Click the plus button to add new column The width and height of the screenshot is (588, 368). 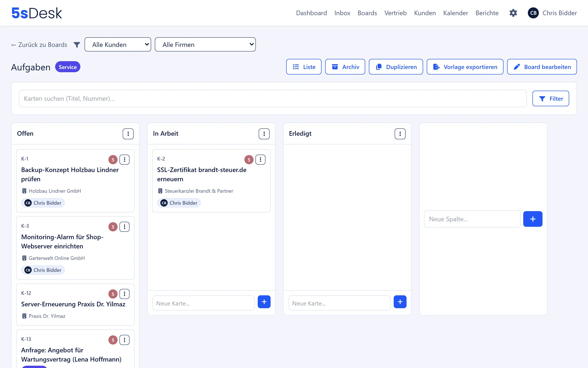click(533, 219)
